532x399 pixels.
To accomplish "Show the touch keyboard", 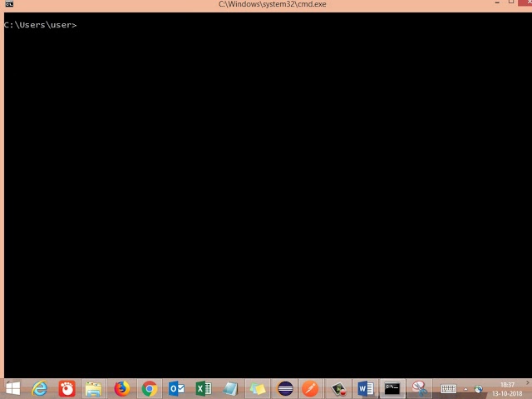I will 449,389.
